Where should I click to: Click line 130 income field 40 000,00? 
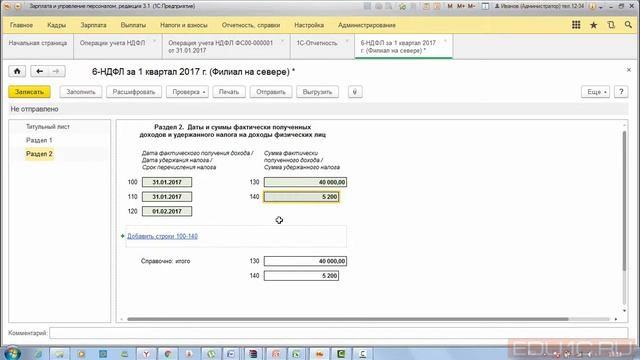305,182
